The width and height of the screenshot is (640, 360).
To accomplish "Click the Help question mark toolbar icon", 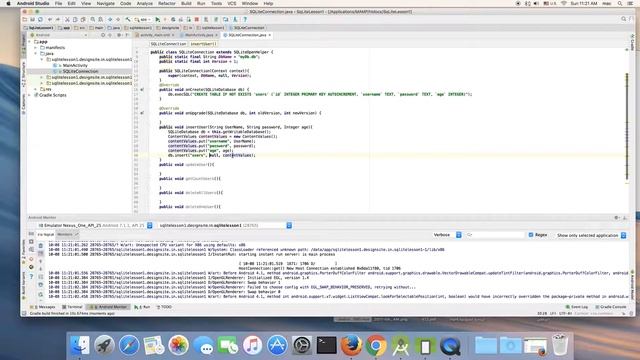I will (x=245, y=19).
